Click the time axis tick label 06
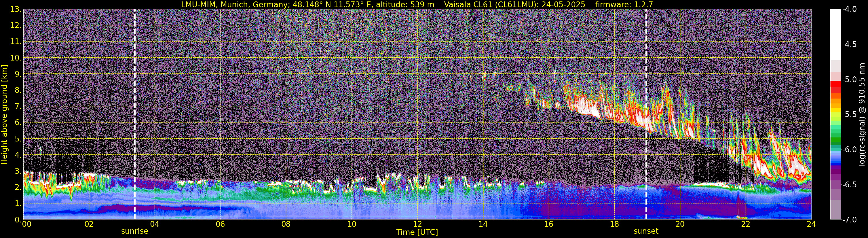 pyautogui.click(x=220, y=224)
